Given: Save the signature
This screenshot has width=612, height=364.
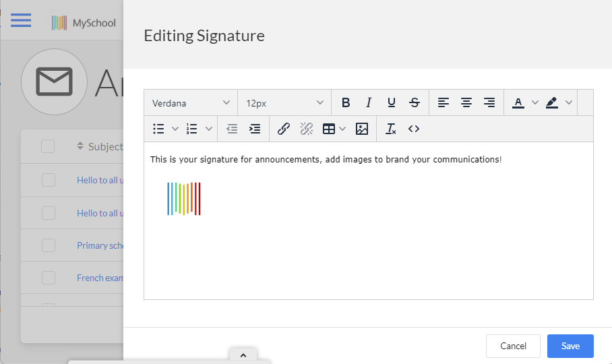Looking at the screenshot, I should pos(570,346).
